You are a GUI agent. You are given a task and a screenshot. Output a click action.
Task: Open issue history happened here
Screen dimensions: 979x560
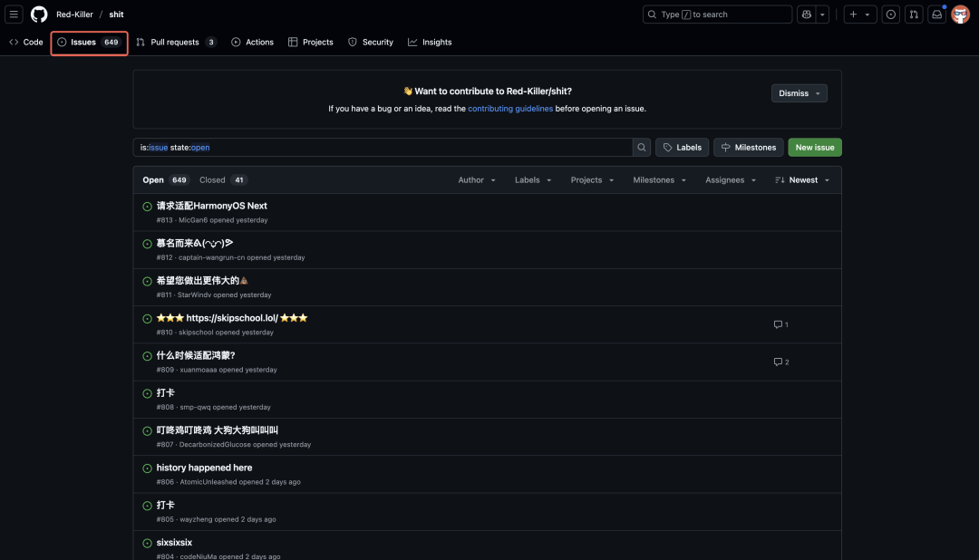point(204,468)
